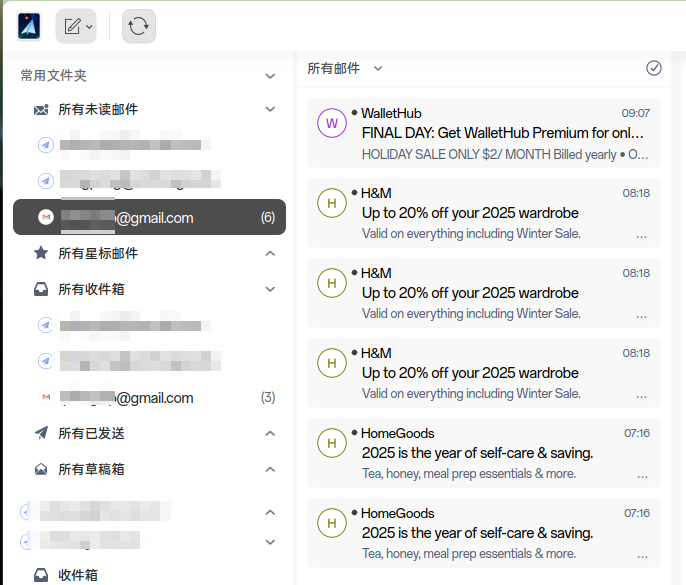
Task: Click the Spark app logo icon
Action: tap(29, 26)
